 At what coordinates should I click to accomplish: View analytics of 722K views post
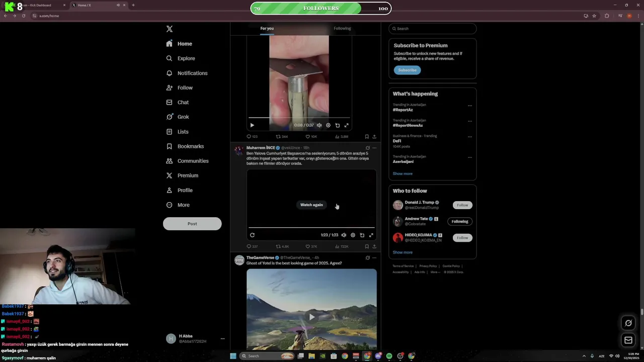341,246
